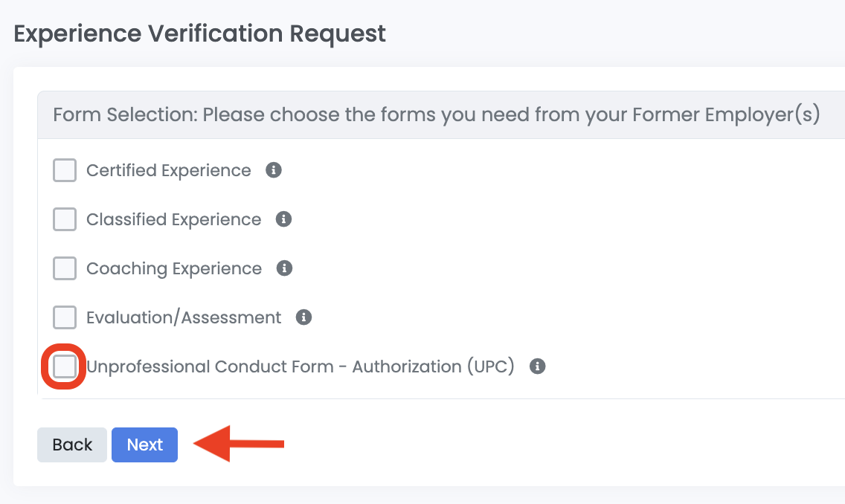Check the Unprofessional Conduct Form box
Viewport: 845px width, 504px height.
(x=64, y=366)
